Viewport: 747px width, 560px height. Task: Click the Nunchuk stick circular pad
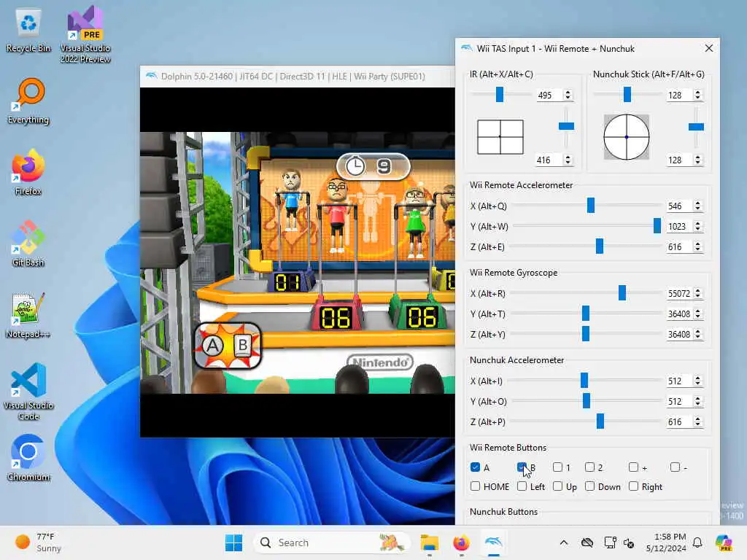tap(627, 137)
